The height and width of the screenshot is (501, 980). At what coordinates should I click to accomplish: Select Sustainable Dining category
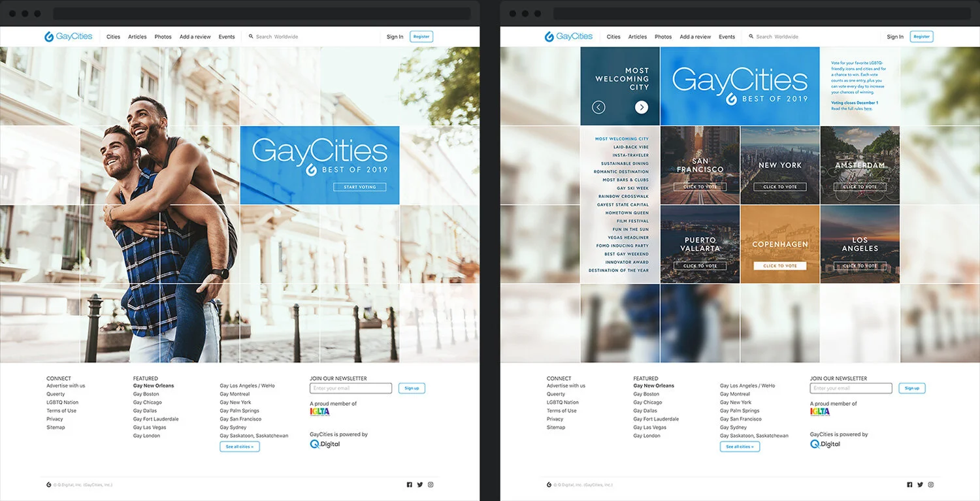tap(625, 164)
